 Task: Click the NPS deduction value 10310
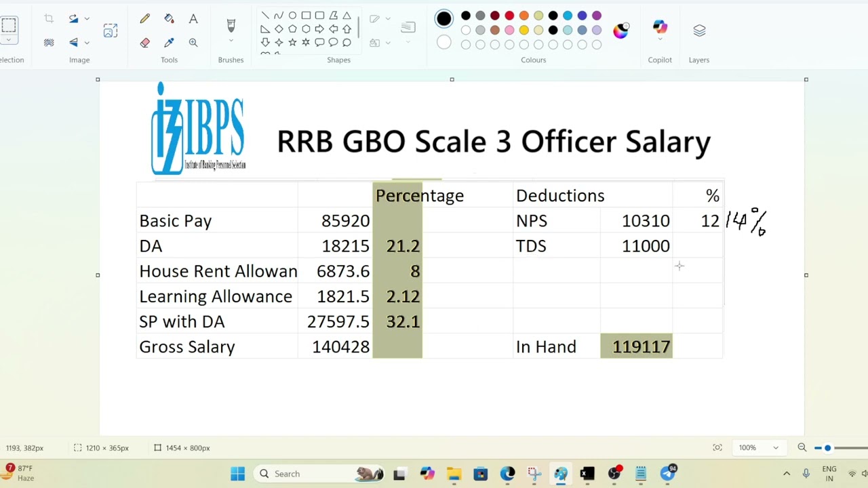click(646, 221)
